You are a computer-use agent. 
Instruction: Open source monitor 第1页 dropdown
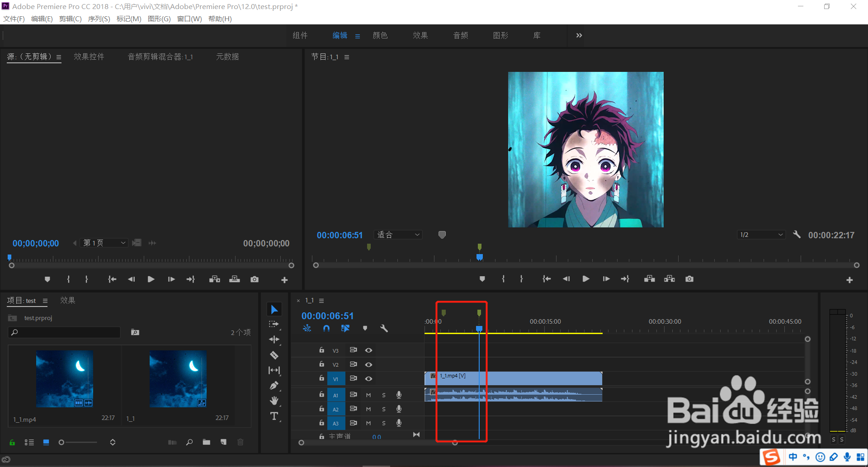click(x=104, y=243)
